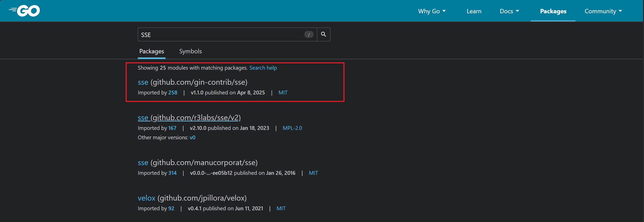Open MIT license of gin-contrib sse
This screenshot has height=222, width=644.
point(283,93)
